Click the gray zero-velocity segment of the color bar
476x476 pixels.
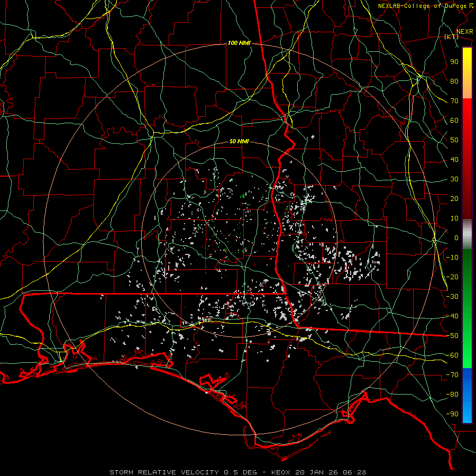click(x=467, y=234)
